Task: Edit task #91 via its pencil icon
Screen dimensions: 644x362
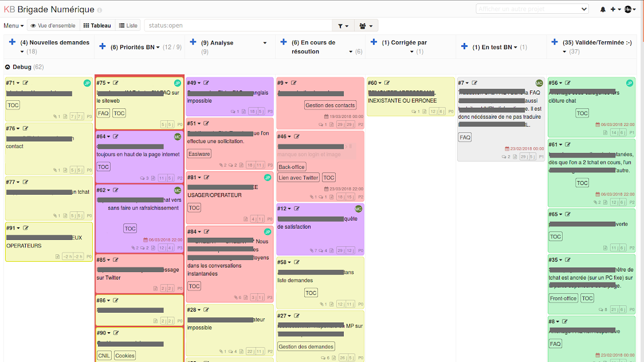Action: 25,228
